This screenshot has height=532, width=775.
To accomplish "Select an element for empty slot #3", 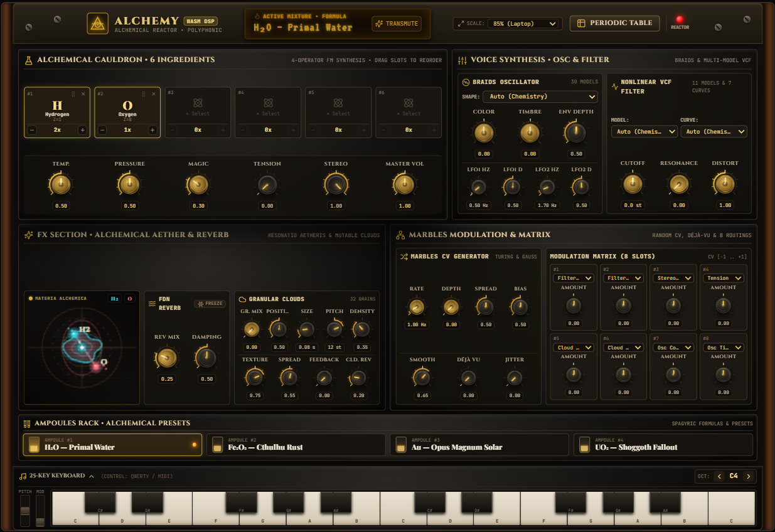I will [198, 106].
